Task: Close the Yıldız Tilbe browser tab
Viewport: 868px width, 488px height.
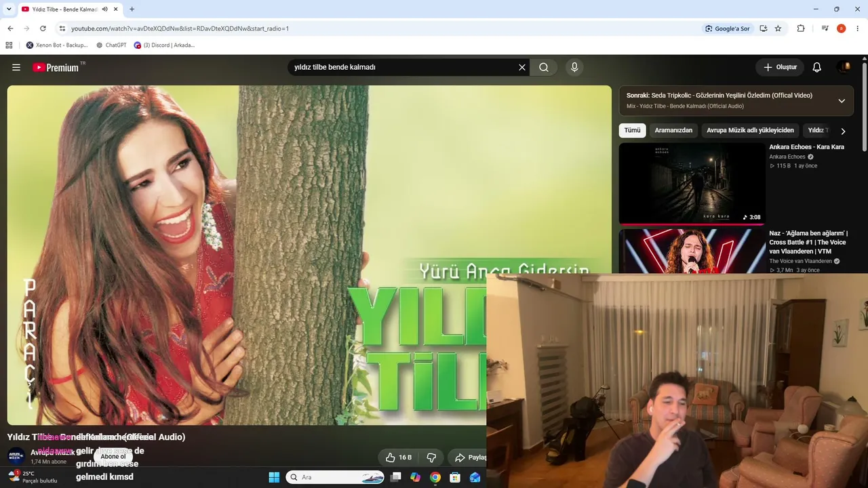Action: click(116, 9)
